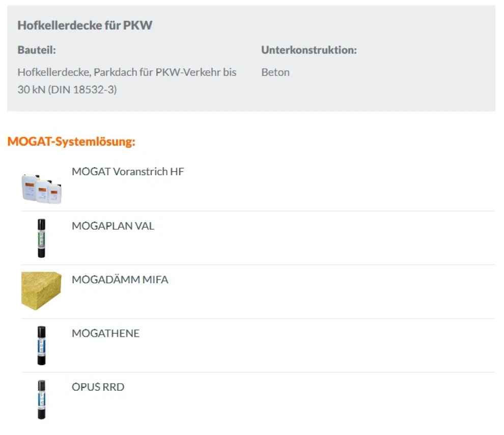Click the yellow MOGADÄMM MIFA insulation image

[41, 291]
